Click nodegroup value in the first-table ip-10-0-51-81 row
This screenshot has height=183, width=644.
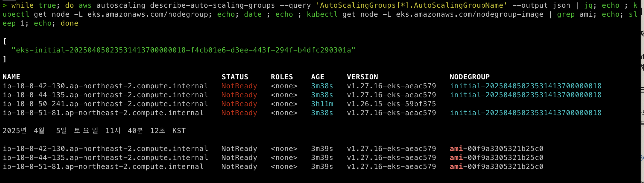(525, 113)
